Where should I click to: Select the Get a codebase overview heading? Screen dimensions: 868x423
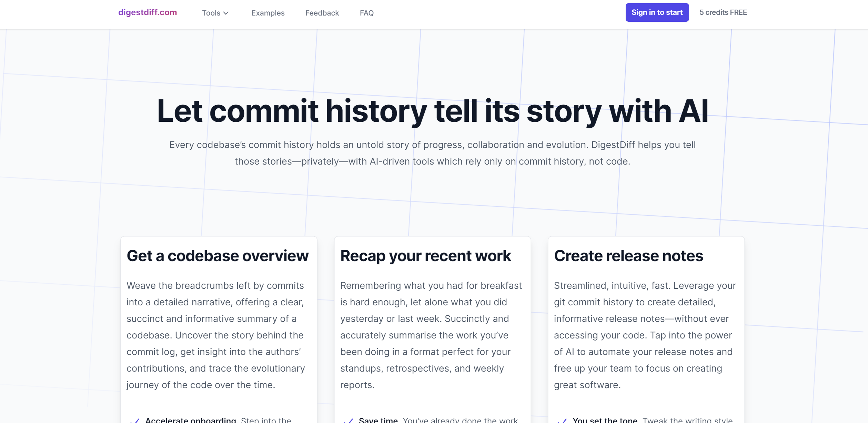coord(218,256)
